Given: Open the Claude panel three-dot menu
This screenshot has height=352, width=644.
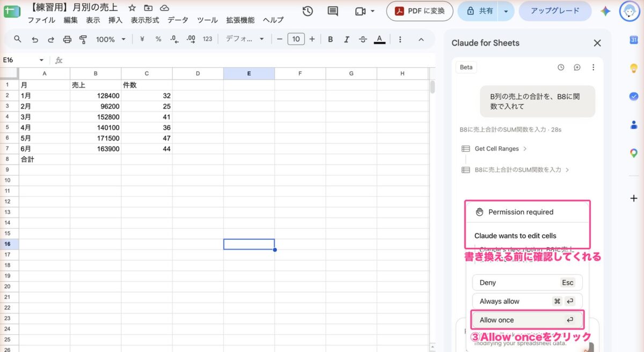Looking at the screenshot, I should 593,68.
